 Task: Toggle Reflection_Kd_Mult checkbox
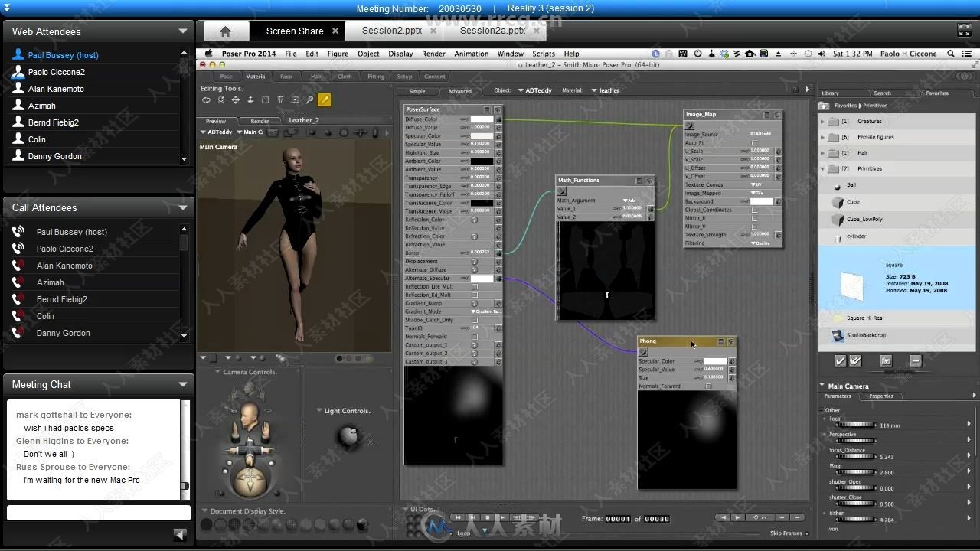(x=475, y=295)
